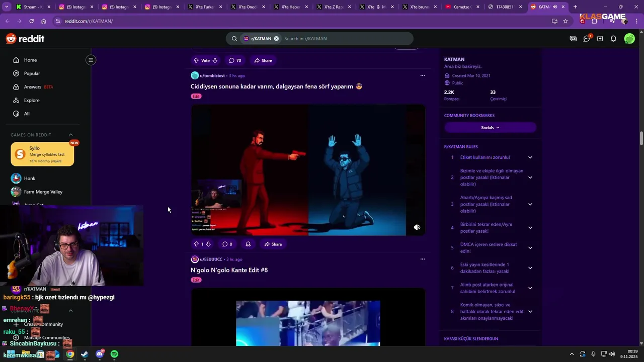
Task: Expand rule 7 Alıntı post orijinal sahibi
Action: click(x=530, y=288)
